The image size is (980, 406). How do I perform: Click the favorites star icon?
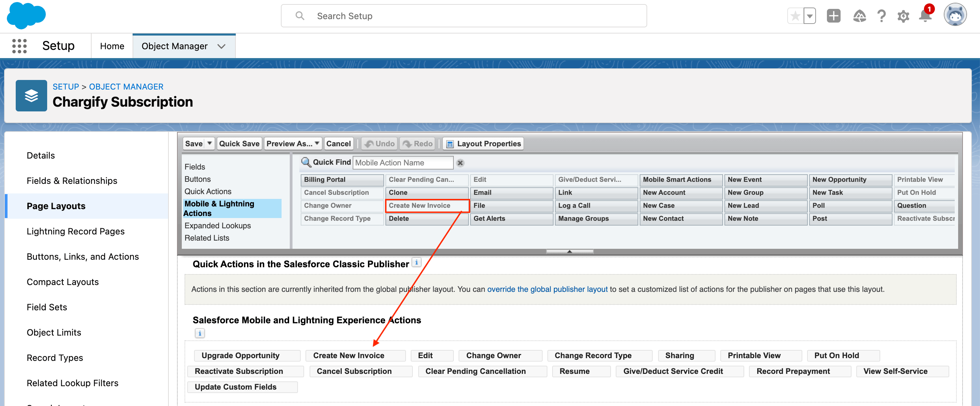(x=795, y=16)
